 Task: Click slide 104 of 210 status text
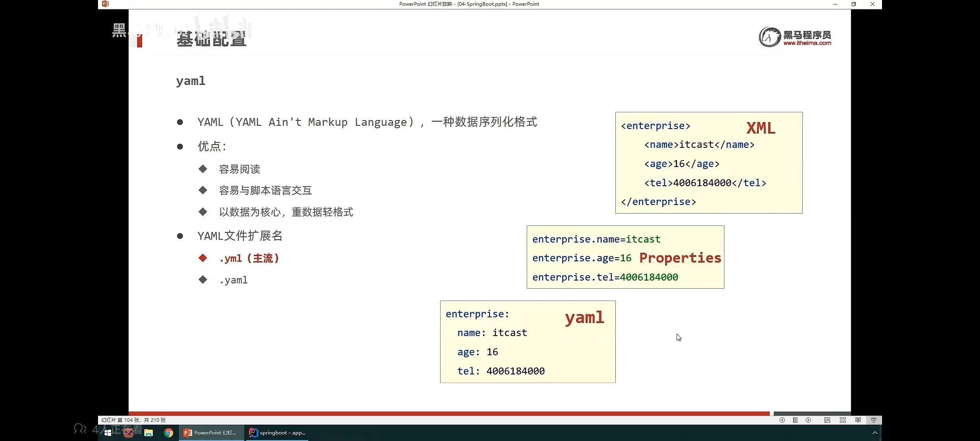(134, 420)
